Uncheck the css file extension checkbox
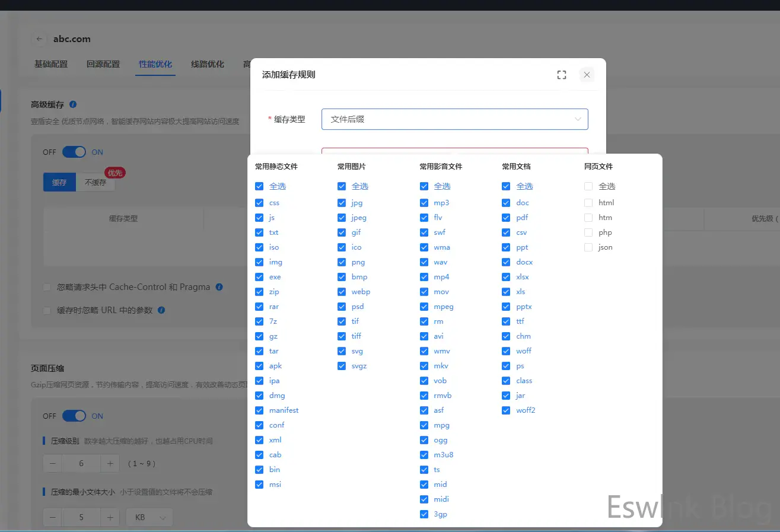780x532 pixels. click(259, 203)
